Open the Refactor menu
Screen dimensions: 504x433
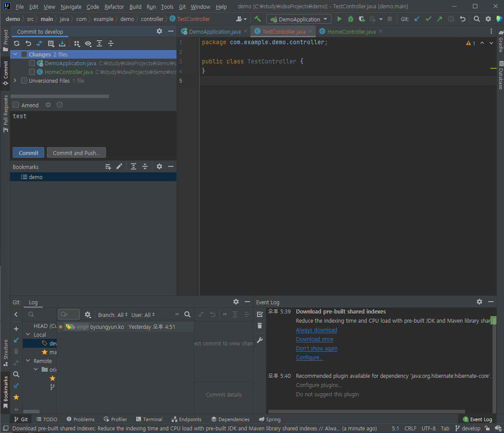coord(114,7)
